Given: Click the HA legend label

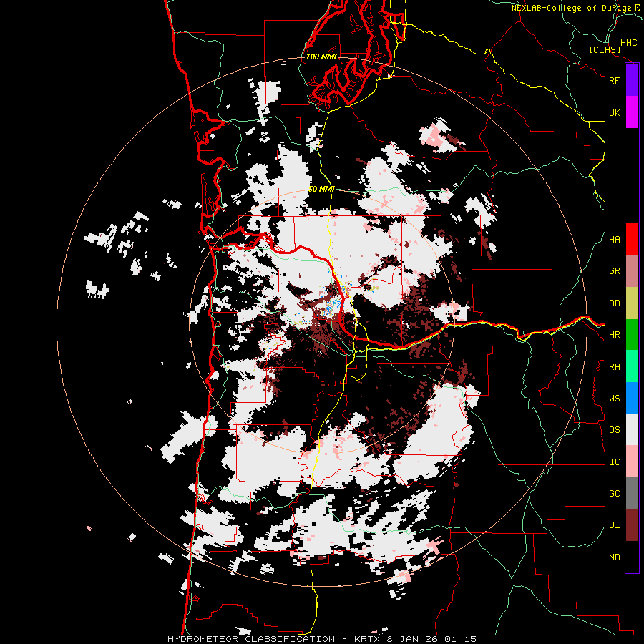Looking at the screenshot, I should coord(614,240).
